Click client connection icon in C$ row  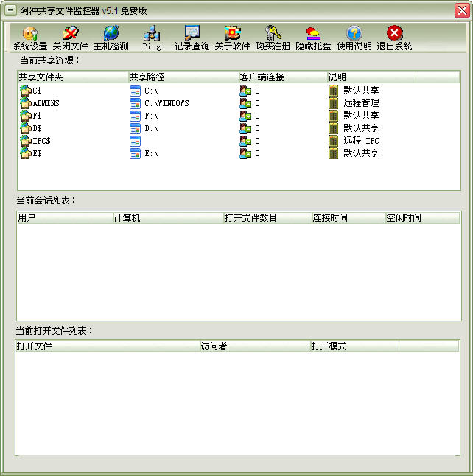(245, 91)
